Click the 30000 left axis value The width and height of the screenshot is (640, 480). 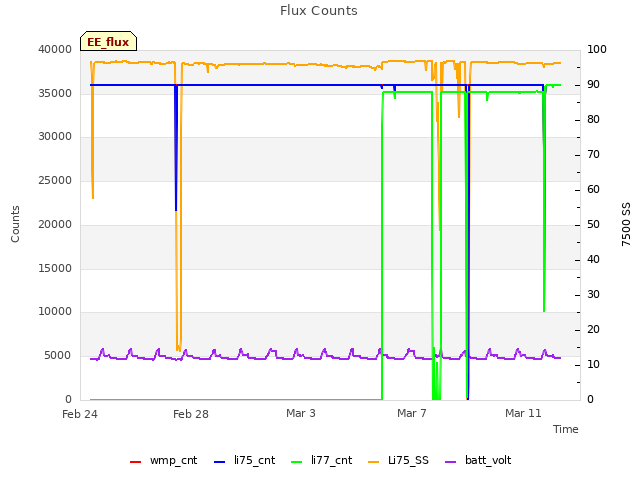point(55,136)
